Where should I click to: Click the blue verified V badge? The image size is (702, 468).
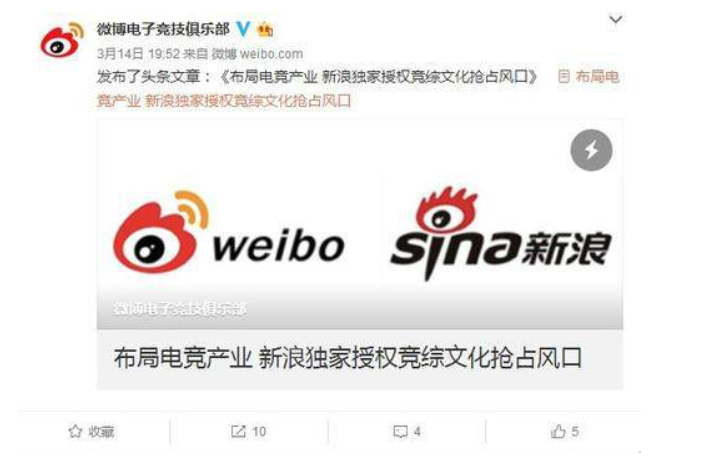(243, 29)
